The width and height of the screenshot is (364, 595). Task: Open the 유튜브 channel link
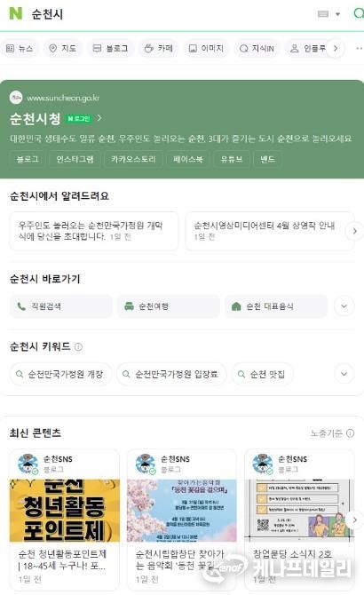pos(232,159)
